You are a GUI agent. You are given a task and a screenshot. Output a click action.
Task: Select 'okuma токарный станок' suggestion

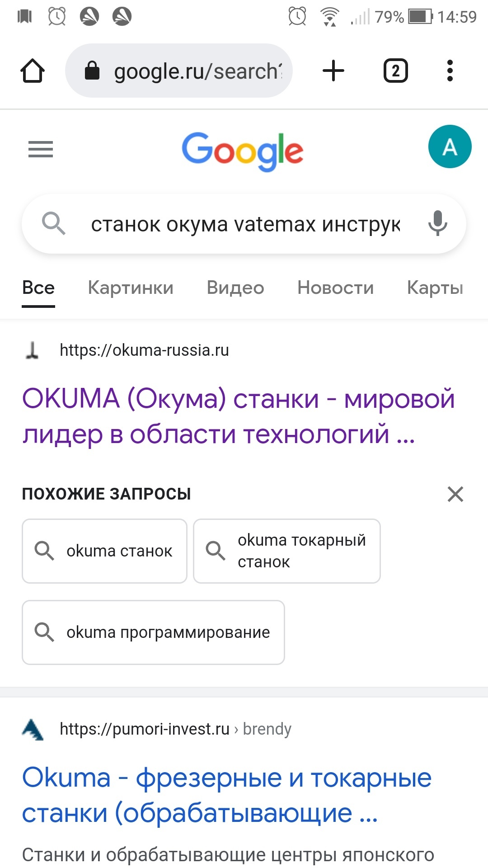287,551
